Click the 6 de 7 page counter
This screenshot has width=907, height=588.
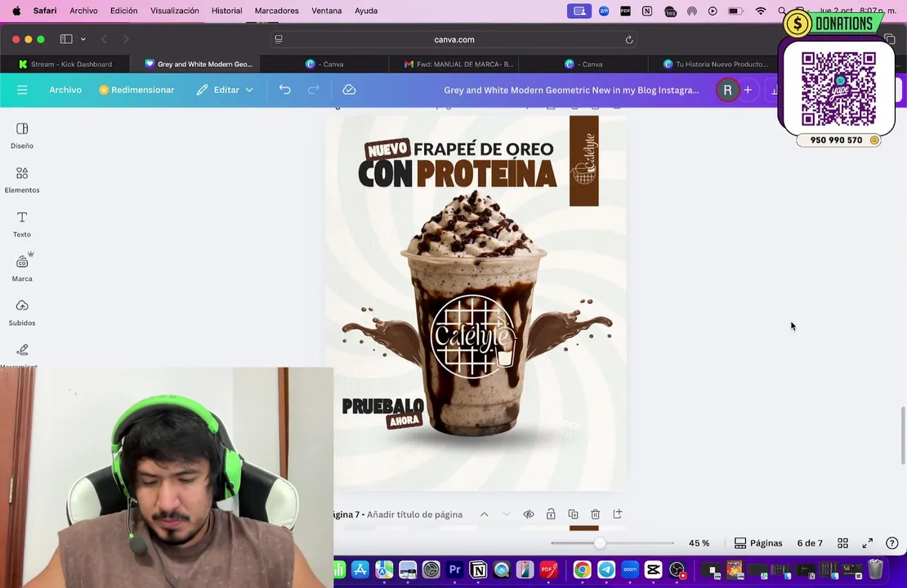point(809,543)
